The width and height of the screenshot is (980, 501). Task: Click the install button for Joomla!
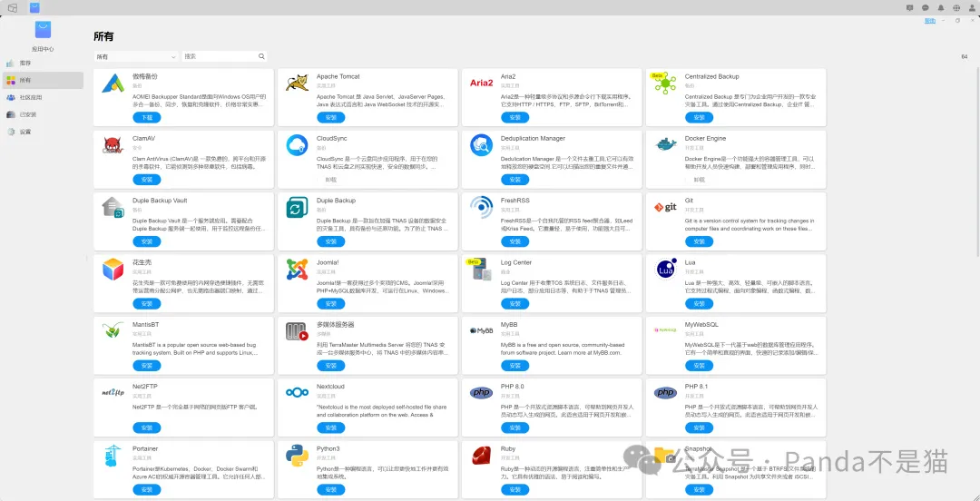point(330,304)
